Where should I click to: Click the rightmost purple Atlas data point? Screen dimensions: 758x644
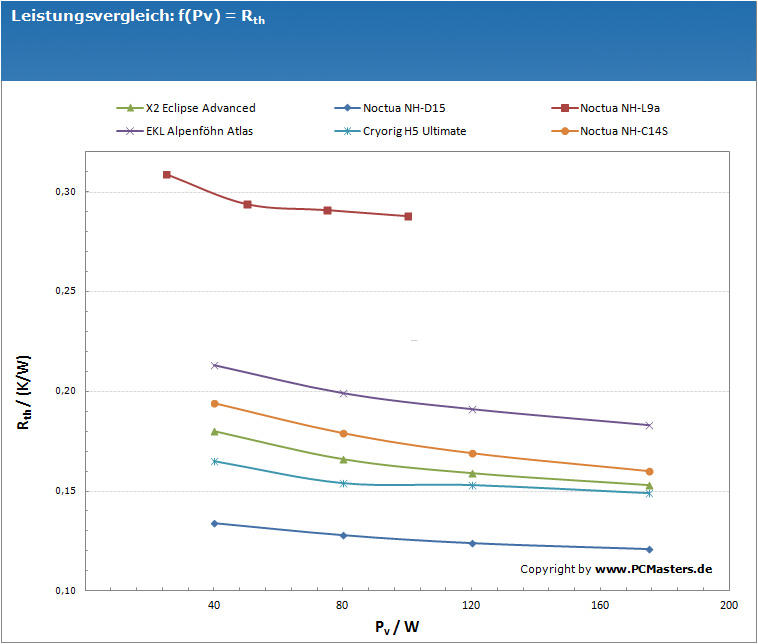[649, 425]
